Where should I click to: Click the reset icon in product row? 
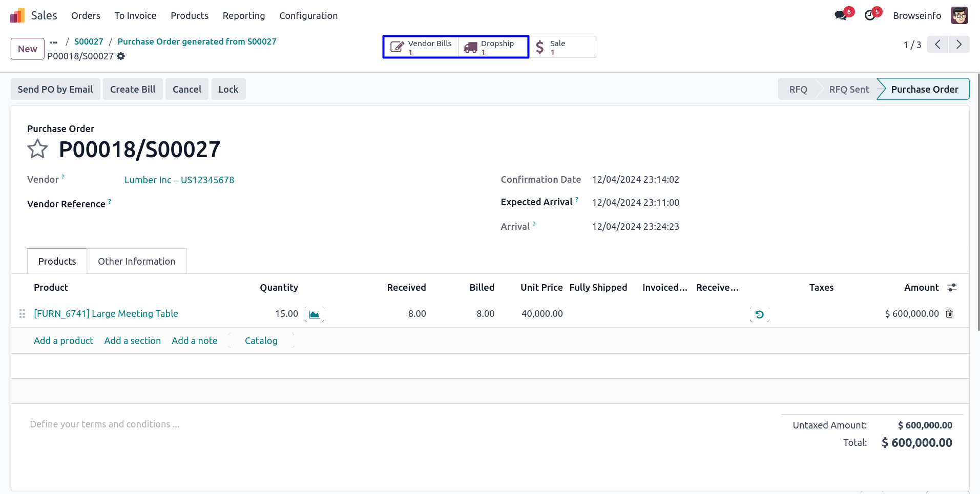point(759,314)
